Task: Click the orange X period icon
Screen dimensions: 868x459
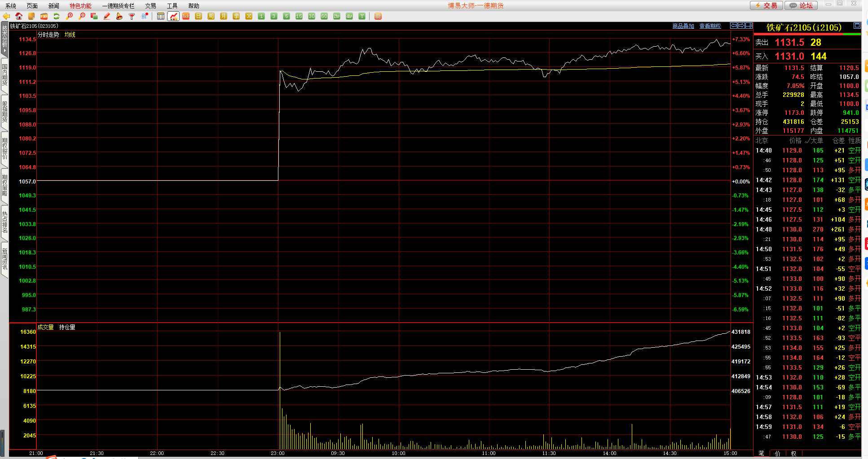Action: point(249,16)
